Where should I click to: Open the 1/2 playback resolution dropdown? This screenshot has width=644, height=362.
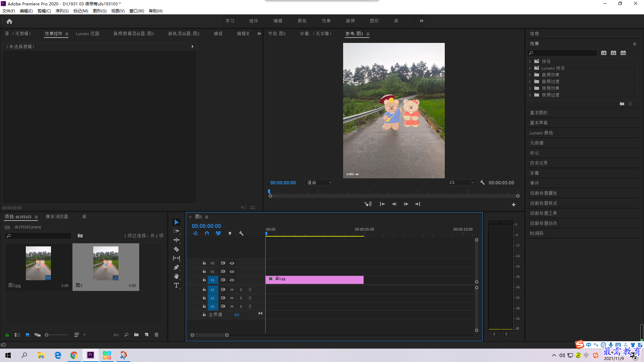click(x=462, y=182)
